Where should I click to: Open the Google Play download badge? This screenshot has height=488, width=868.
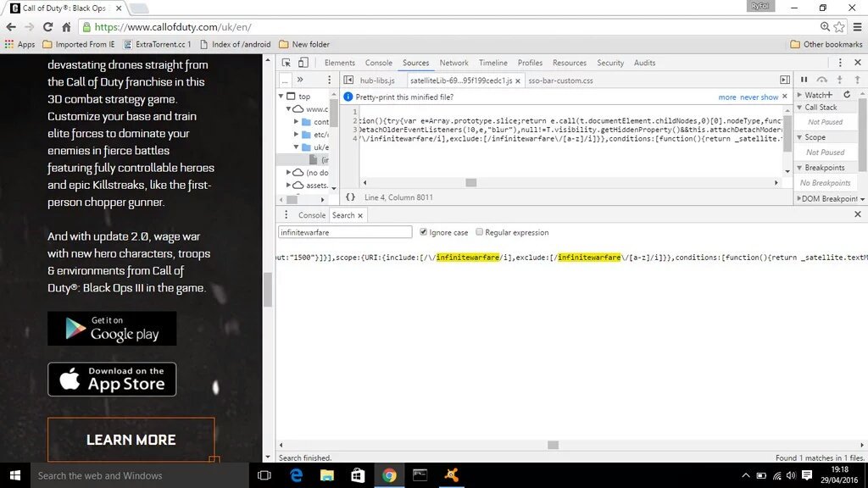click(x=112, y=328)
